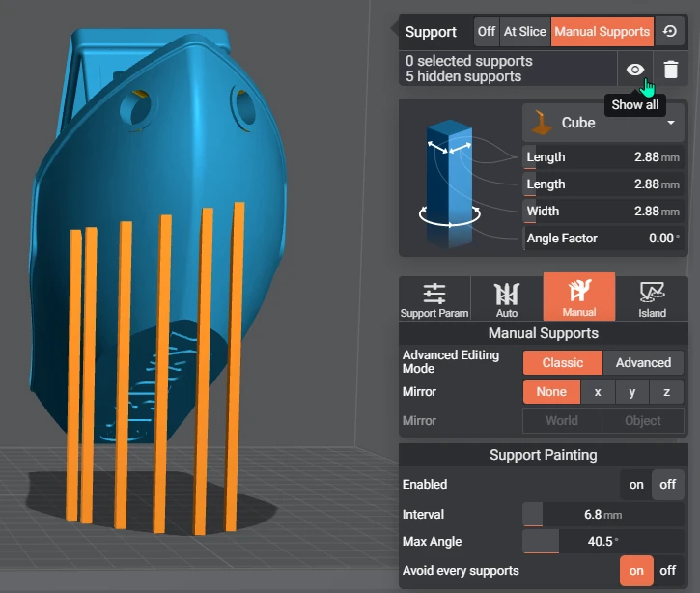Switch to Auto supports tab
The image size is (700, 593).
507,298
